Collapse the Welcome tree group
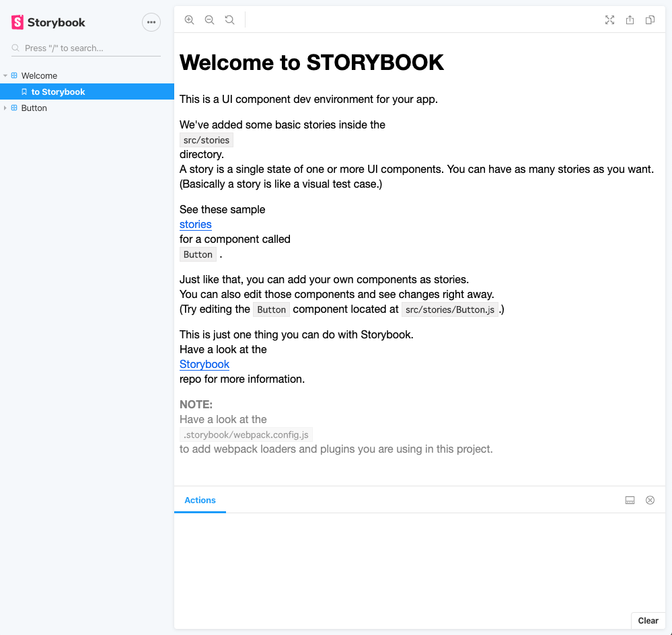 pyautogui.click(x=5, y=75)
